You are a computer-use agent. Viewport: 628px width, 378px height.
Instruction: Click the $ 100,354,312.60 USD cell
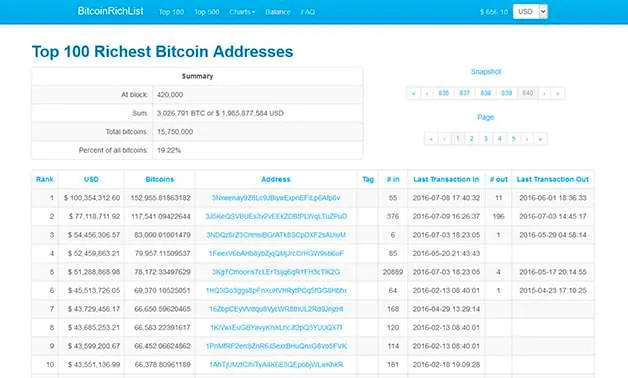[92, 198]
